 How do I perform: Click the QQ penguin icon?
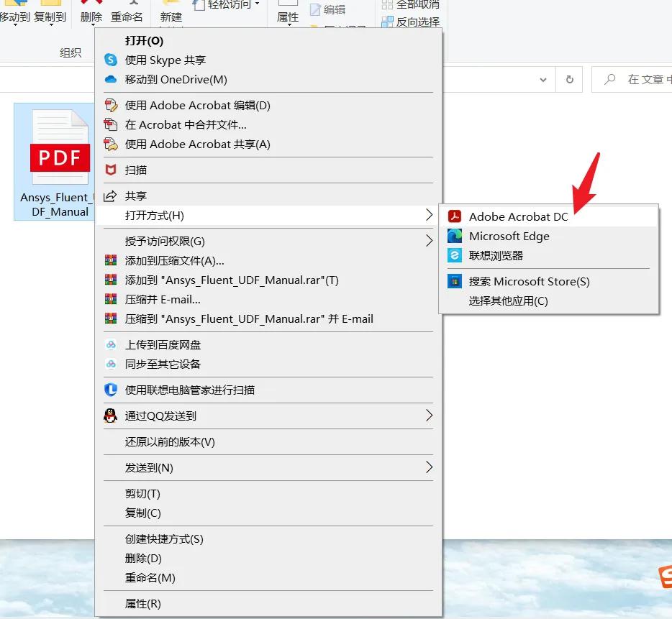click(x=111, y=416)
